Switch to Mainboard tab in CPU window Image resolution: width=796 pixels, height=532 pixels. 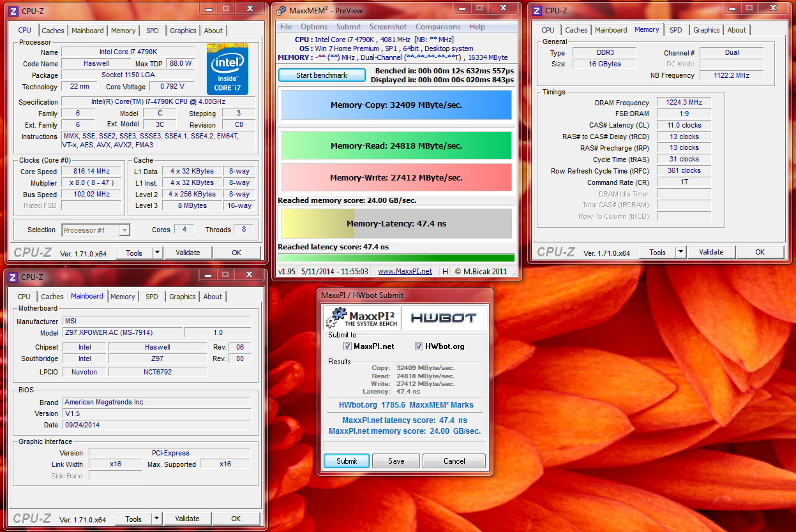(87, 31)
